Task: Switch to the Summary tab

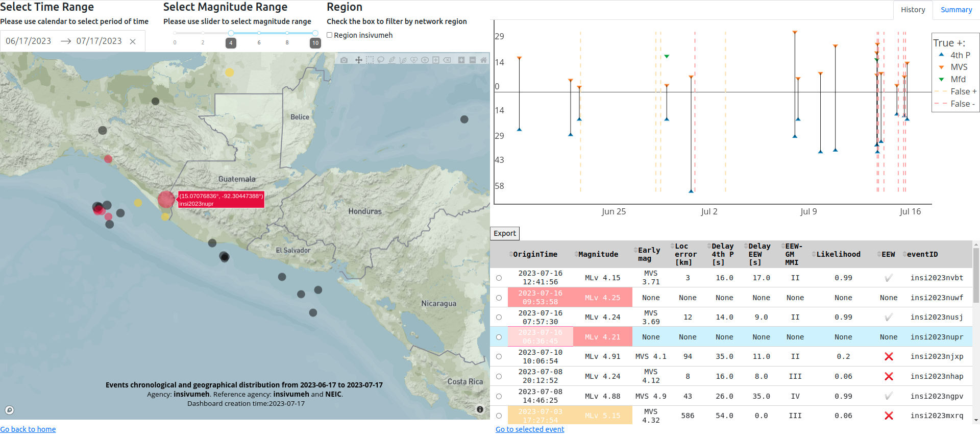Action: point(956,10)
